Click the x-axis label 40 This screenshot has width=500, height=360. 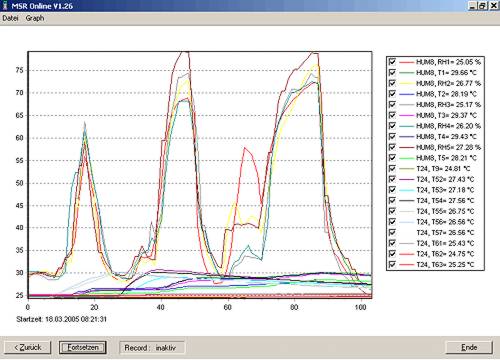tap(161, 307)
